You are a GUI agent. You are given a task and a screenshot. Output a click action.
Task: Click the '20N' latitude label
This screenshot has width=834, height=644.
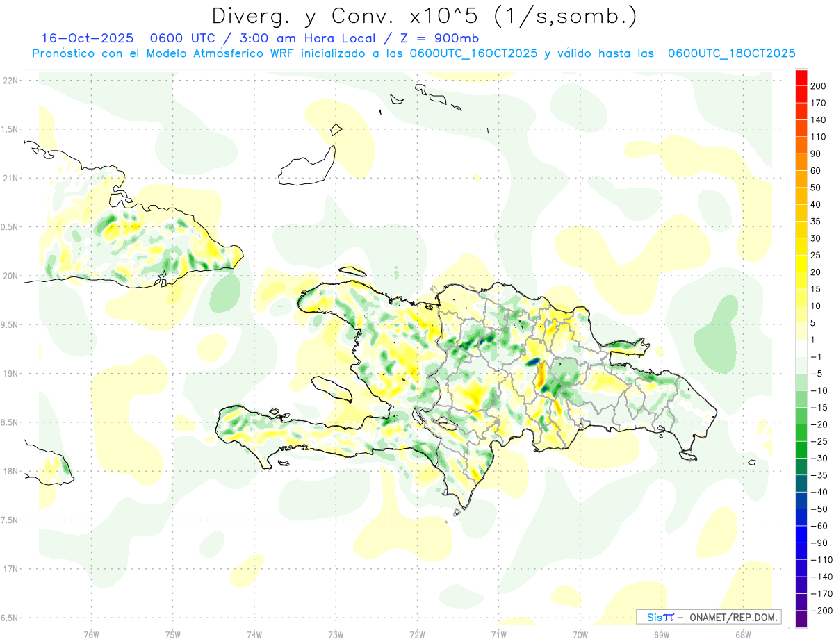pyautogui.click(x=10, y=276)
